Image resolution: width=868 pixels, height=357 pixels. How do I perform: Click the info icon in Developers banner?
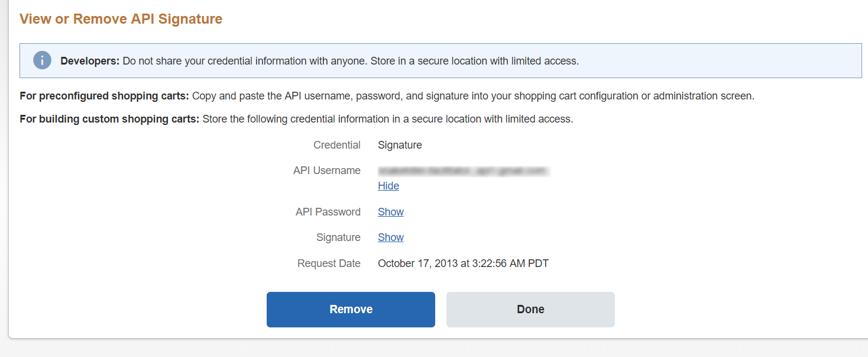click(x=42, y=60)
